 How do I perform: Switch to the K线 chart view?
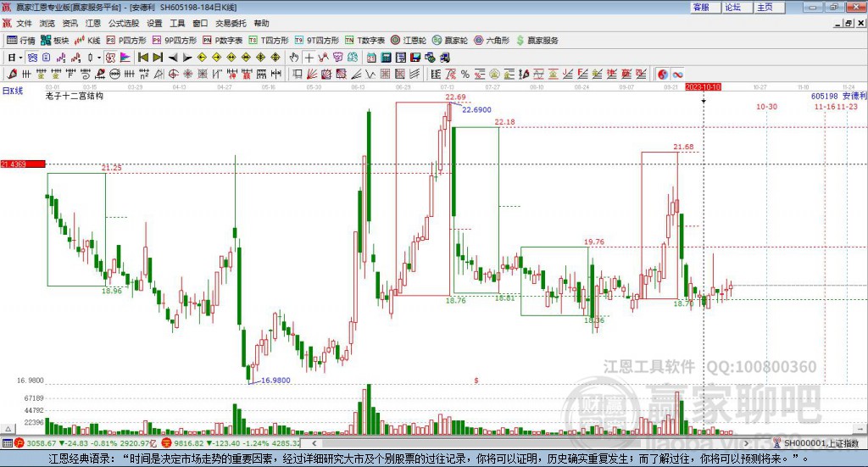coord(87,41)
